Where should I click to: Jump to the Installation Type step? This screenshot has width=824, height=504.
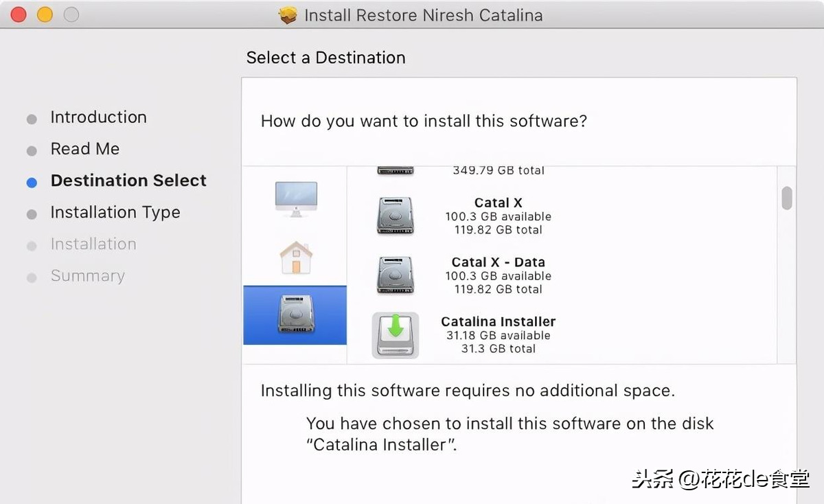point(115,212)
